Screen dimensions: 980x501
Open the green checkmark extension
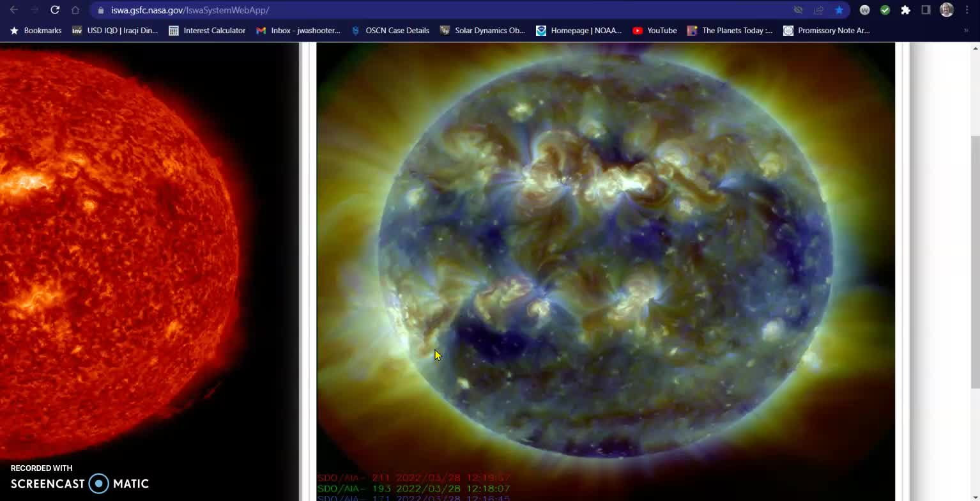tap(885, 10)
